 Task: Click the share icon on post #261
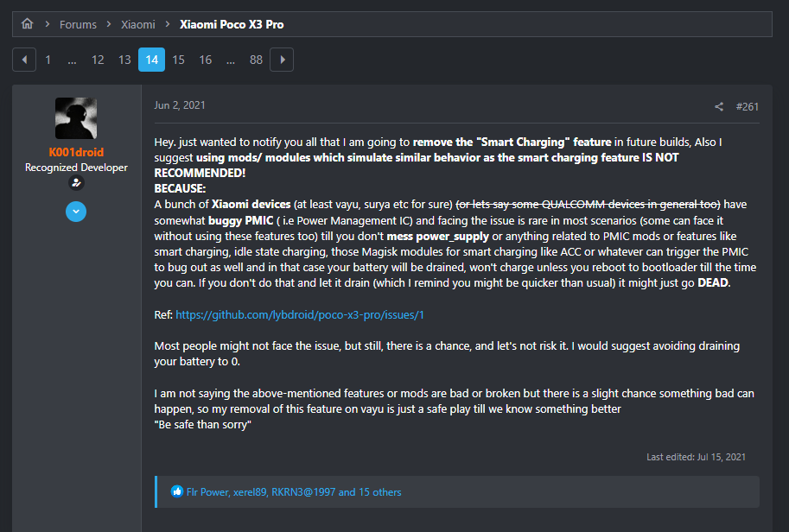(719, 107)
